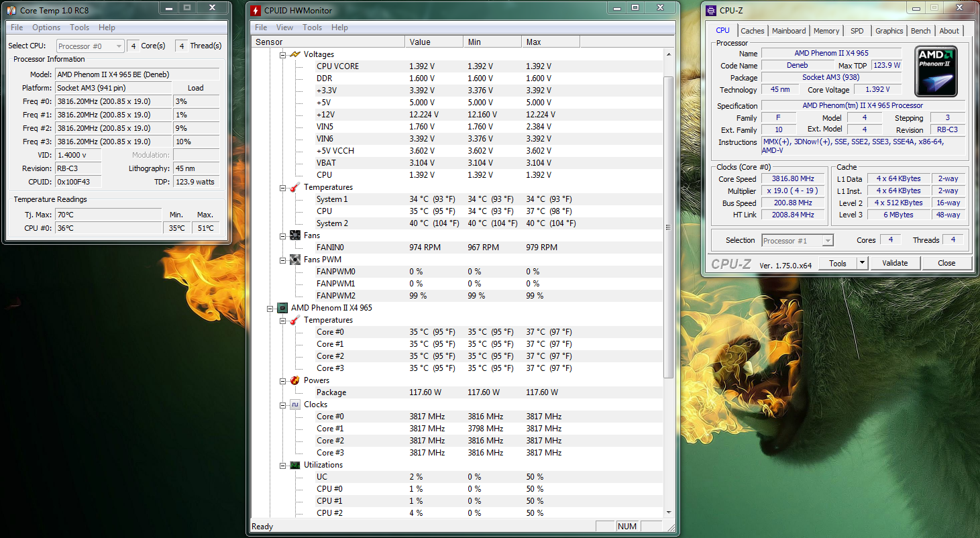Click the scroll down arrow in HWMonitor

pos(669,513)
